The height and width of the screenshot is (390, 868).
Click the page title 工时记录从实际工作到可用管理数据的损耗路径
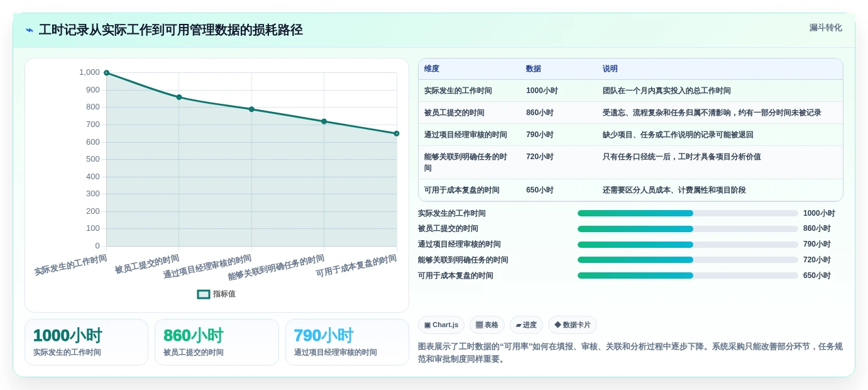coord(170,30)
